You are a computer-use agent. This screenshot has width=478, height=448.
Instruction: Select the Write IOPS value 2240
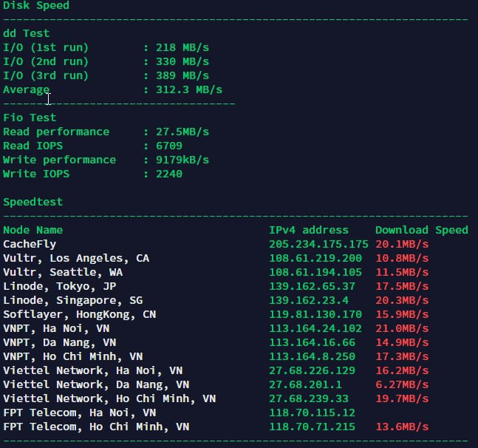point(168,174)
